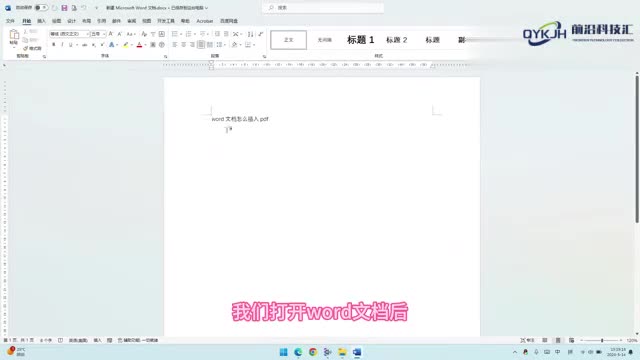The image size is (640, 360).
Task: Open the Change Case dropdown
Action: point(130,34)
